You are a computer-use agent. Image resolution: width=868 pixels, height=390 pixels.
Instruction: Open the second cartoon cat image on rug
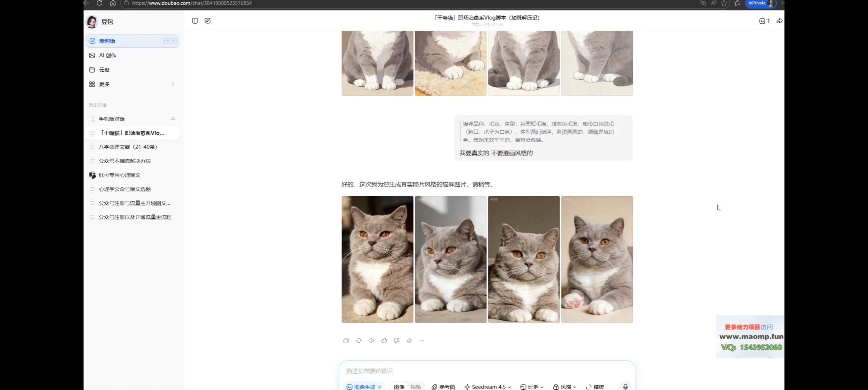(x=451, y=63)
